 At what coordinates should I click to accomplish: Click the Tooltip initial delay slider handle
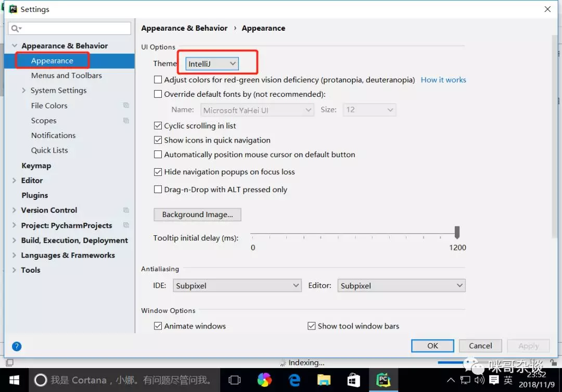(x=457, y=232)
